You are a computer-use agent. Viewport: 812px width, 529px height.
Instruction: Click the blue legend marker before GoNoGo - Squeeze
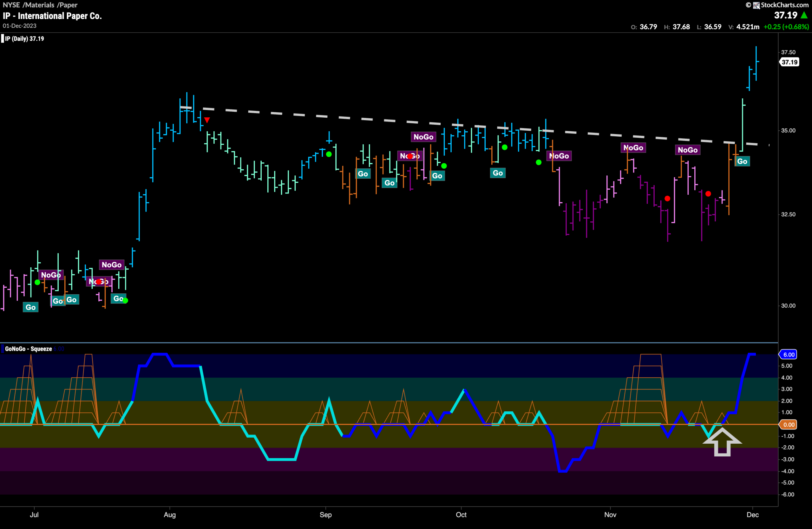point(3,349)
